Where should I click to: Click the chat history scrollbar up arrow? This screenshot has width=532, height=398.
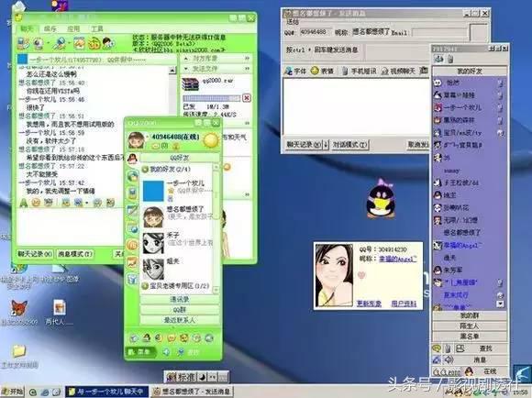point(172,71)
